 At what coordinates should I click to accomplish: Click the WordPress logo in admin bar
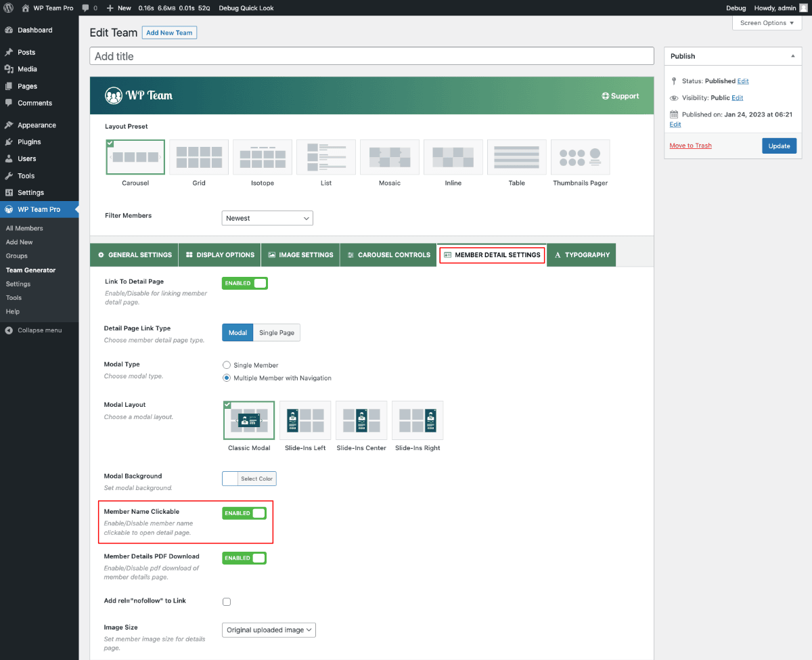click(9, 8)
